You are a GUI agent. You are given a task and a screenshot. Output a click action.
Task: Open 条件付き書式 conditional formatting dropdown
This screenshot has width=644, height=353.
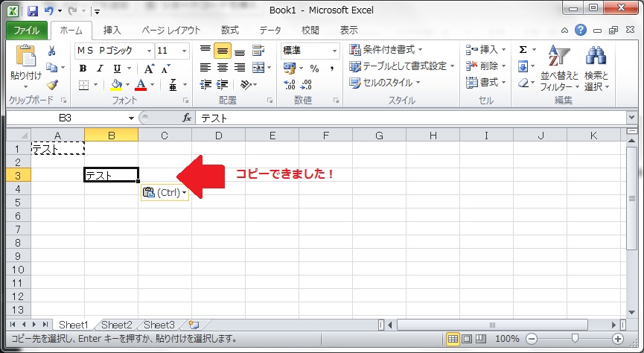pyautogui.click(x=386, y=50)
